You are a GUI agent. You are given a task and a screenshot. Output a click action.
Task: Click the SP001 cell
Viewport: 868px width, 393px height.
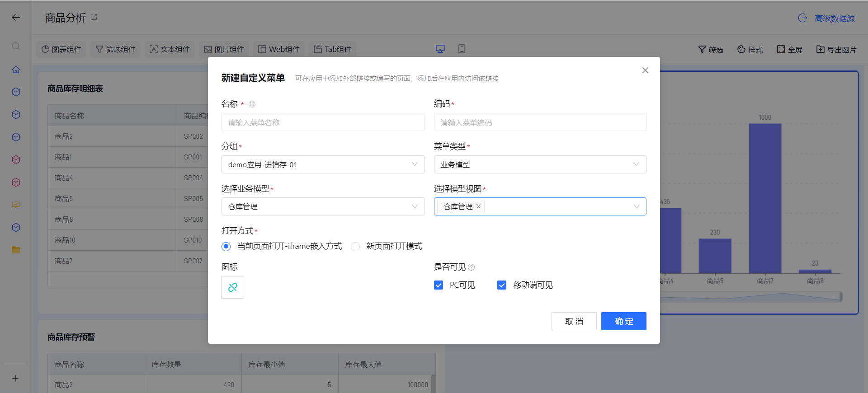point(193,157)
